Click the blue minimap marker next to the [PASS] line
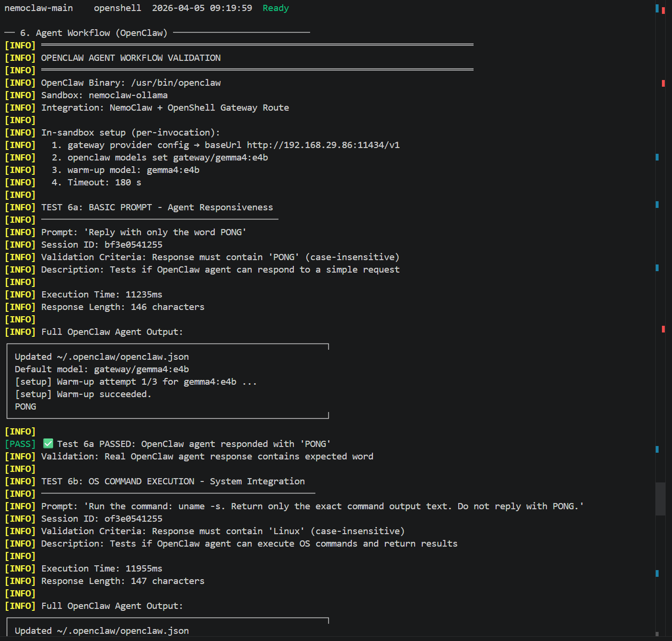672x641 pixels. coord(657,449)
